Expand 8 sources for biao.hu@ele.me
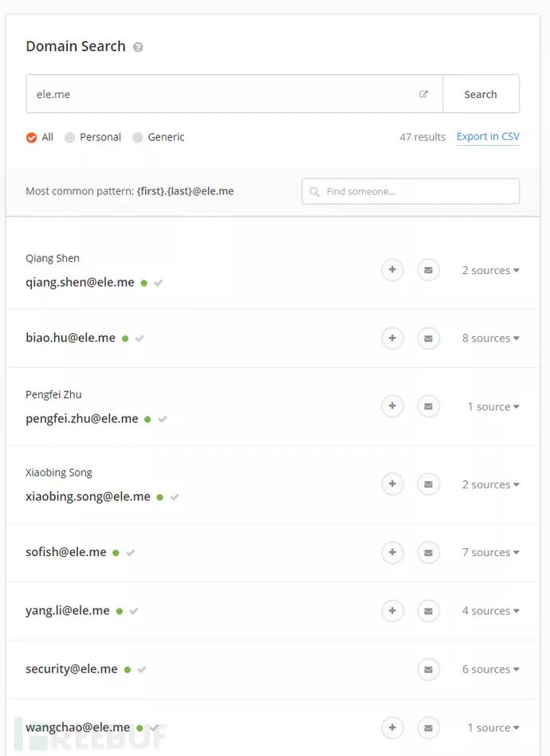This screenshot has width=550, height=756. pos(490,338)
